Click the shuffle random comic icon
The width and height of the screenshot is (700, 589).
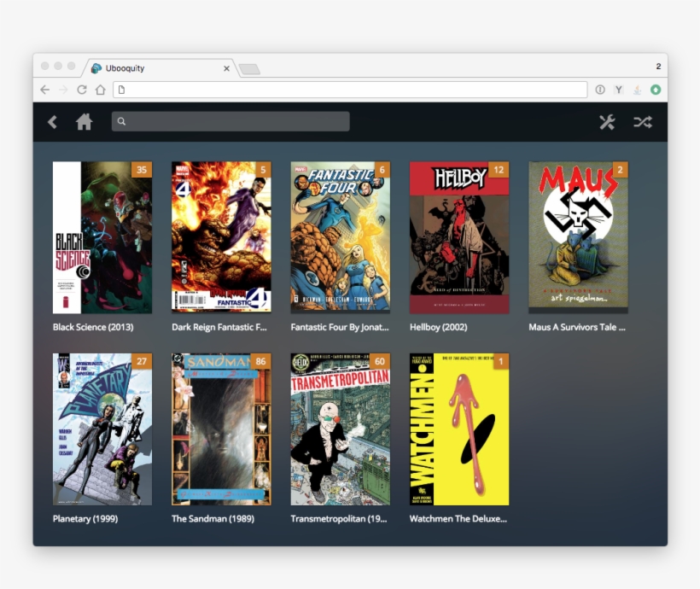point(642,122)
